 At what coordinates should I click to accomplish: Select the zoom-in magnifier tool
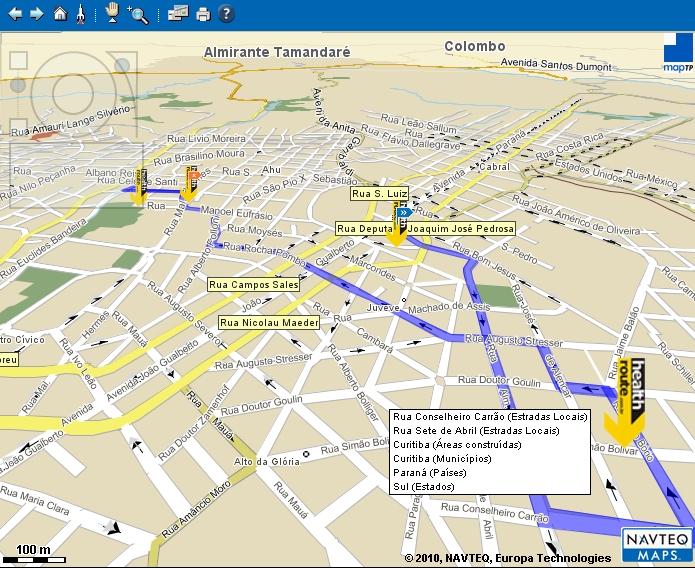[138, 14]
